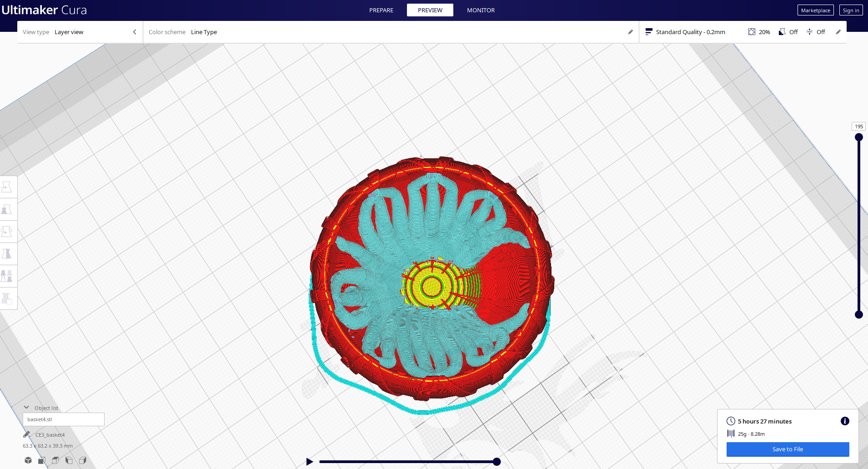
Task: Switch to the PREPARE stage
Action: click(381, 10)
